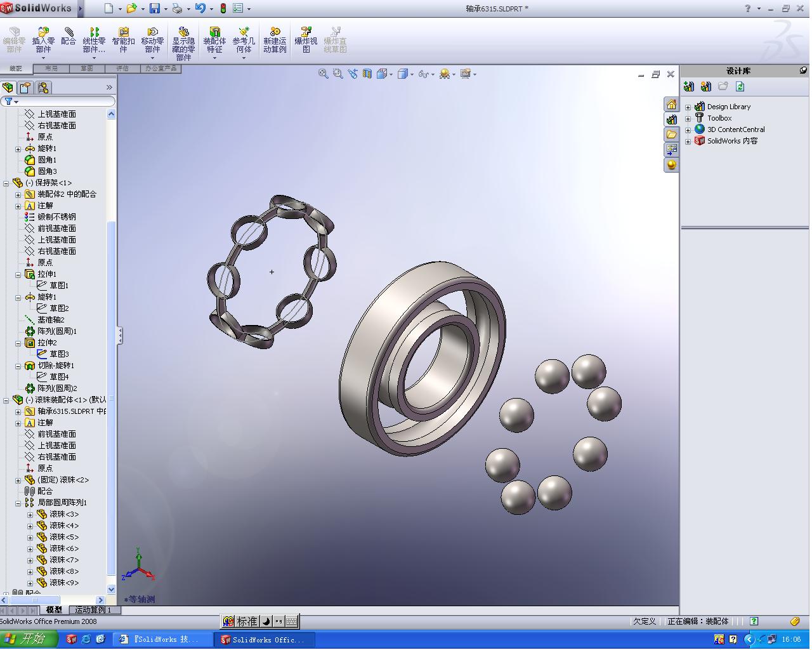
Task: Click the Help question mark button in status bar
Action: coord(754,621)
